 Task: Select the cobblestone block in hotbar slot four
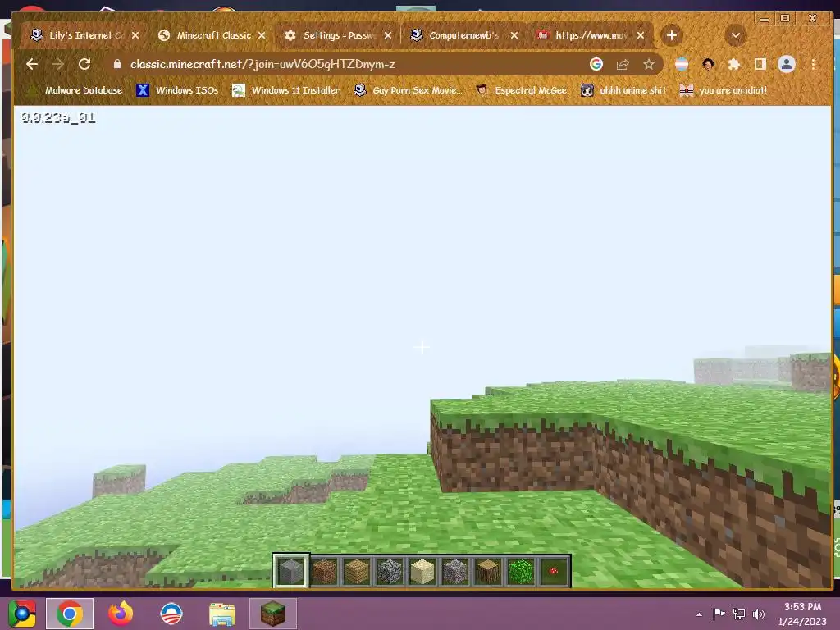coord(390,571)
